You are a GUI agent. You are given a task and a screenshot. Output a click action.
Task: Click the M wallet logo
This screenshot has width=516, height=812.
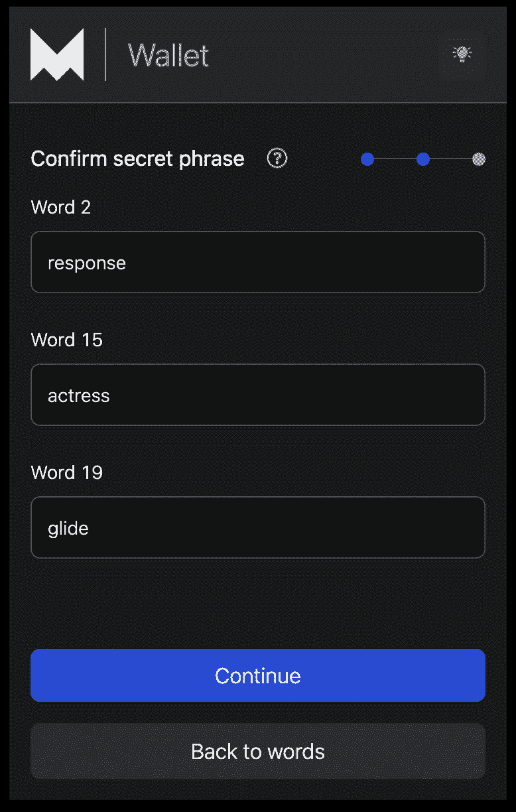click(x=57, y=55)
